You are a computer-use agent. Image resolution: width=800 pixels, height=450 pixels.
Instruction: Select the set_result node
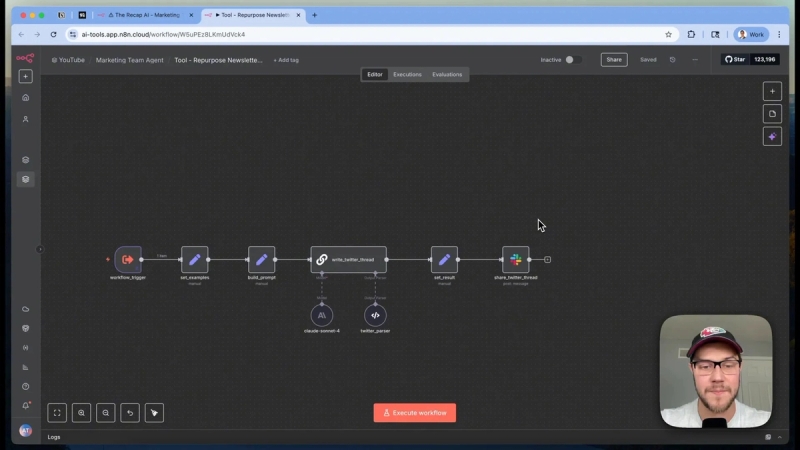pyautogui.click(x=444, y=260)
